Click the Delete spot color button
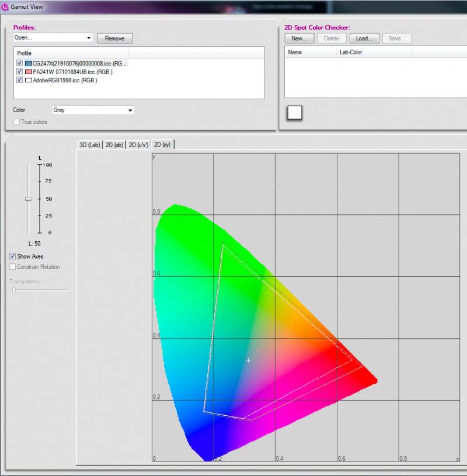The image size is (467, 476). (332, 38)
